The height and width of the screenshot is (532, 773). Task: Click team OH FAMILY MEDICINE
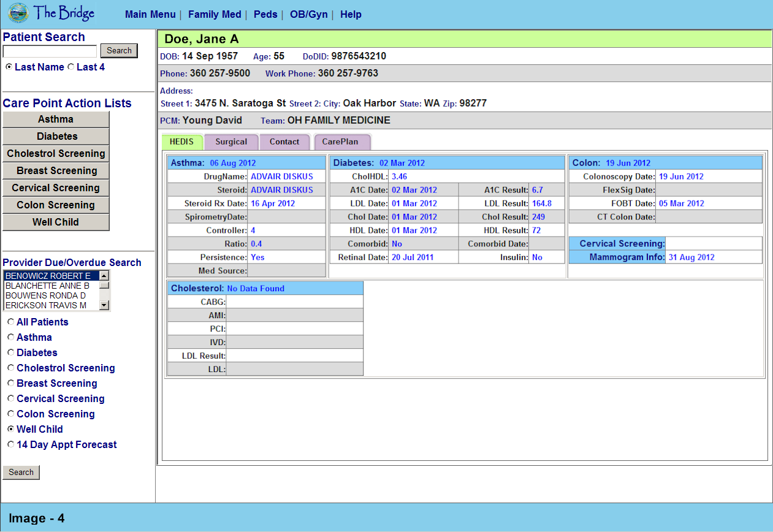339,121
